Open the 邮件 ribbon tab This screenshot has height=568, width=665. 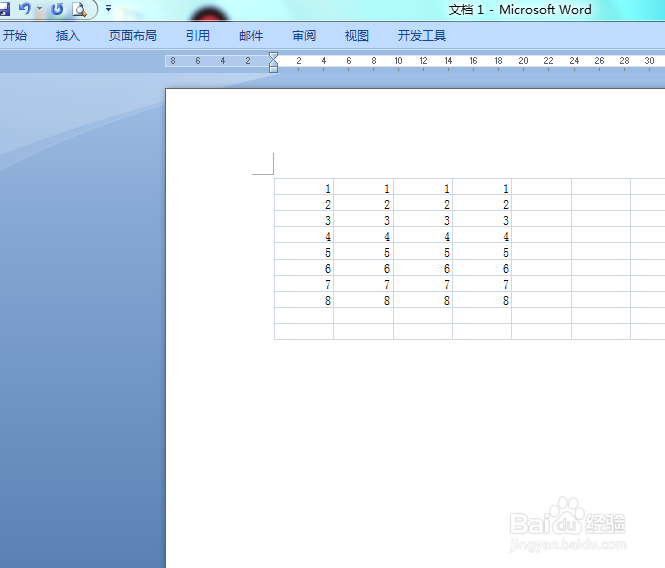click(251, 36)
